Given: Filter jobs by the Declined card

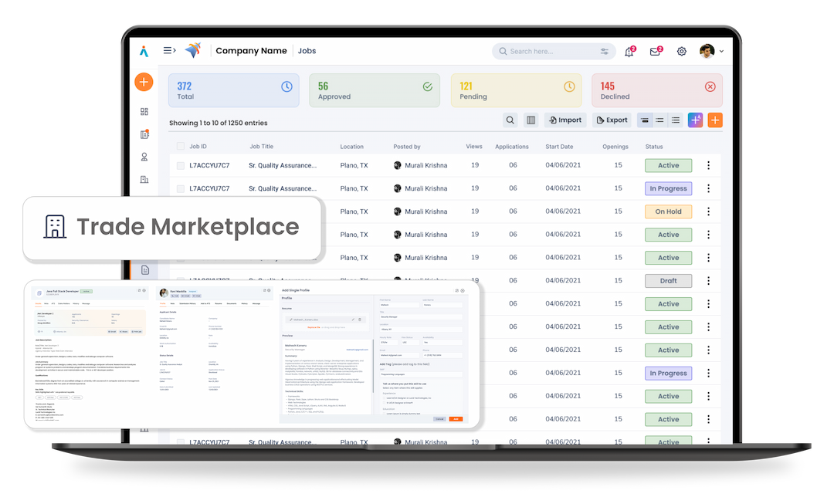Looking at the screenshot, I should pyautogui.click(x=656, y=90).
